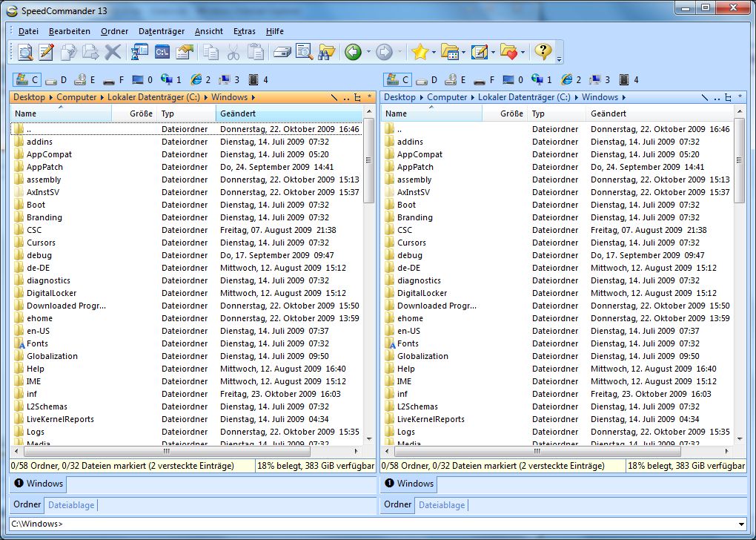Open the Fonts folder in the left panel
The image size is (756, 540).
pyautogui.click(x=39, y=343)
